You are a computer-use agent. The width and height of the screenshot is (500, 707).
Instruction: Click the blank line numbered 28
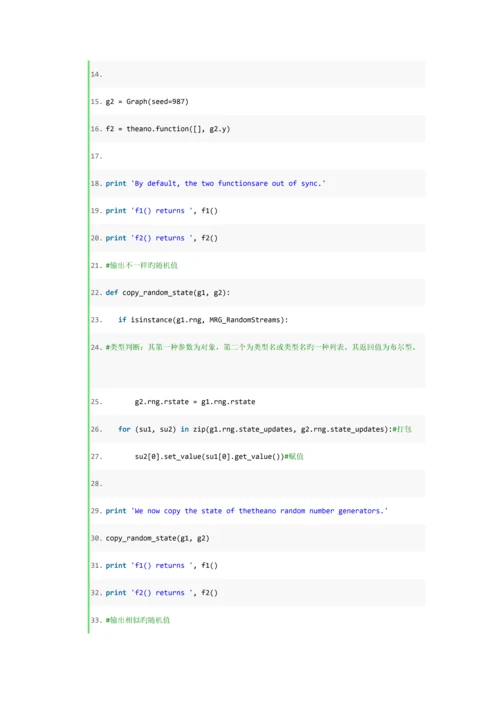point(257,484)
